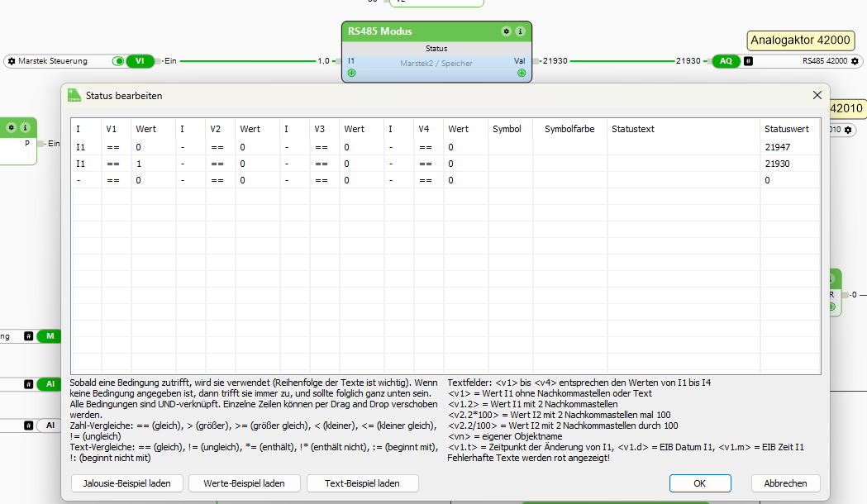Open settings gear on RS485 Modus block
867x504 pixels.
506,31
